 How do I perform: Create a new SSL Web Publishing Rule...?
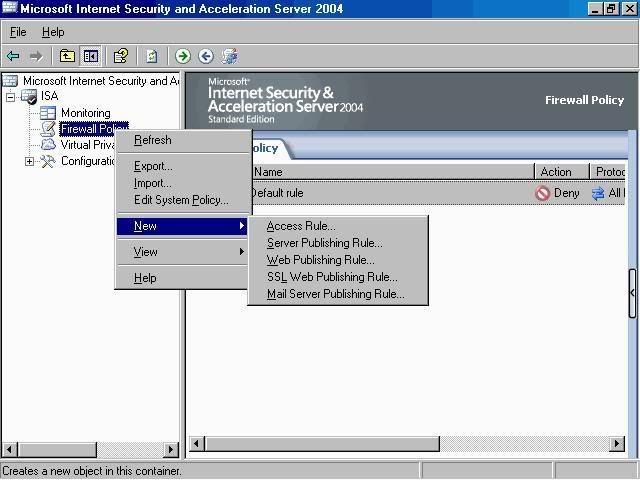click(338, 277)
